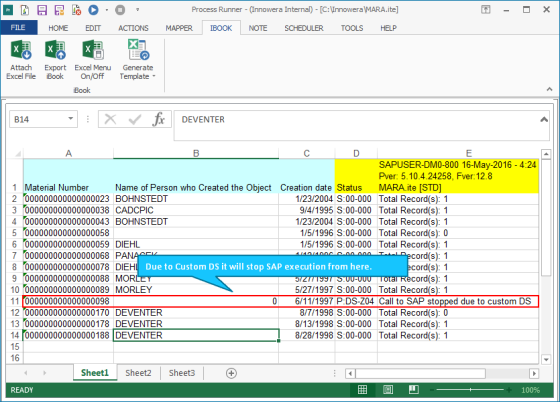Select Normal grid view in status bar
Viewport: 560px width, 402px height.
pyautogui.click(x=362, y=390)
